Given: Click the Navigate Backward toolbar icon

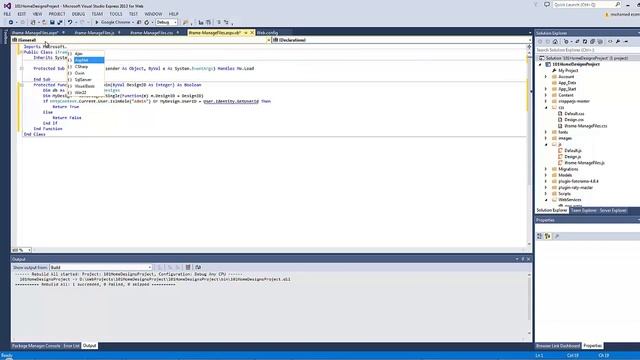Looking at the screenshot, I should point(11,22).
